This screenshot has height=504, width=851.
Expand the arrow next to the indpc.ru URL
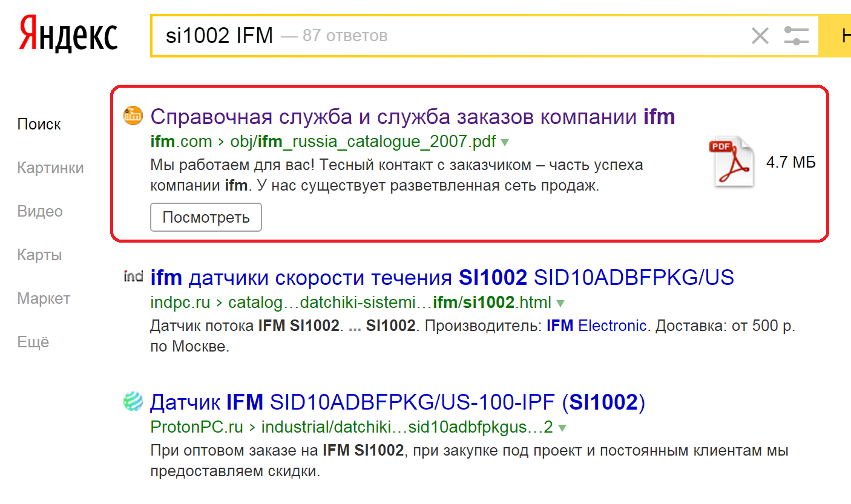click(560, 303)
